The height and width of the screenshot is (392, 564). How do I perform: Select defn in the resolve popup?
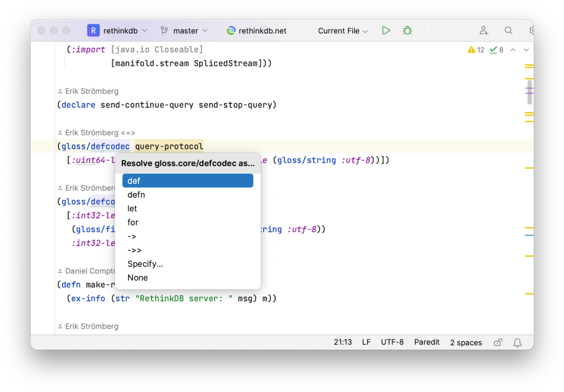pos(188,195)
